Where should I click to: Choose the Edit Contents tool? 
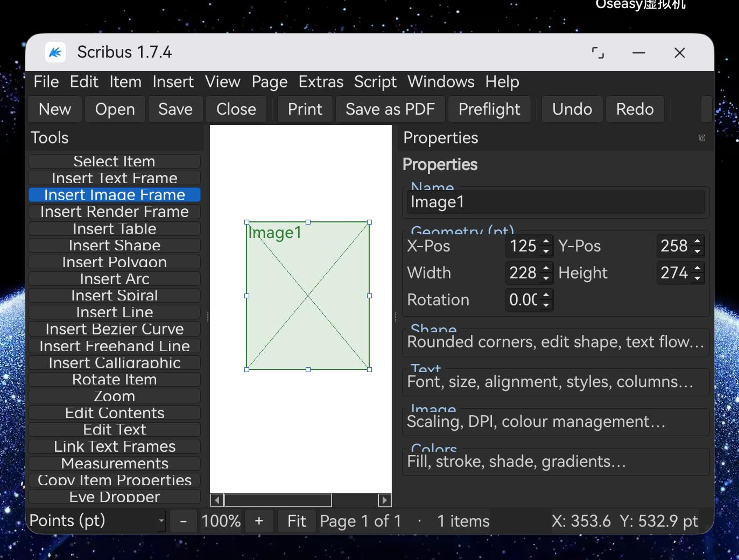pos(115,413)
